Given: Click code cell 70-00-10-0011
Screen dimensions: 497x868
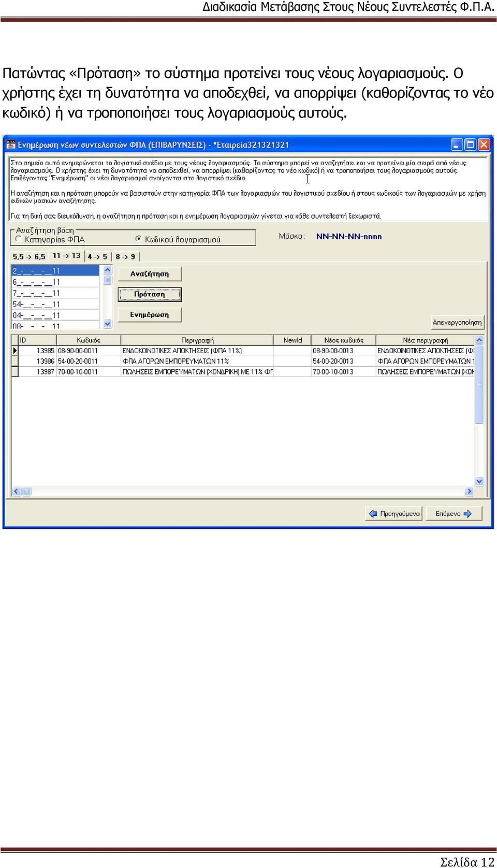Looking at the screenshot, I should tap(89, 371).
